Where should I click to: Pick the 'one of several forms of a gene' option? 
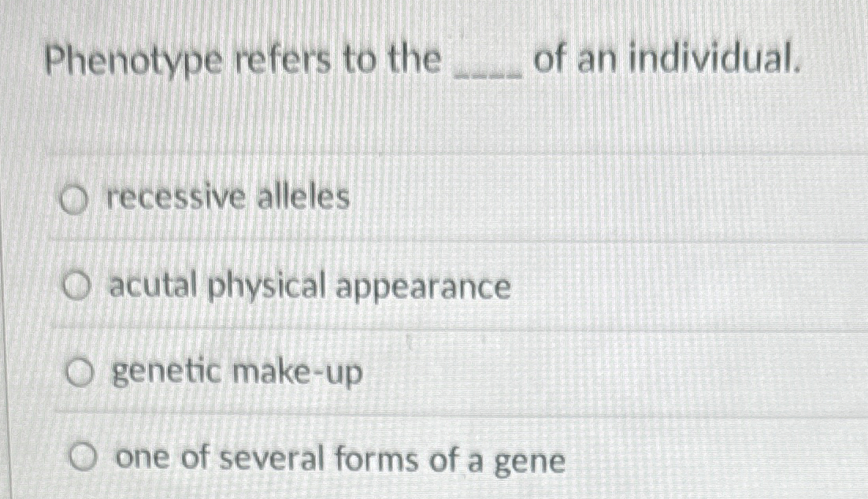click(83, 456)
